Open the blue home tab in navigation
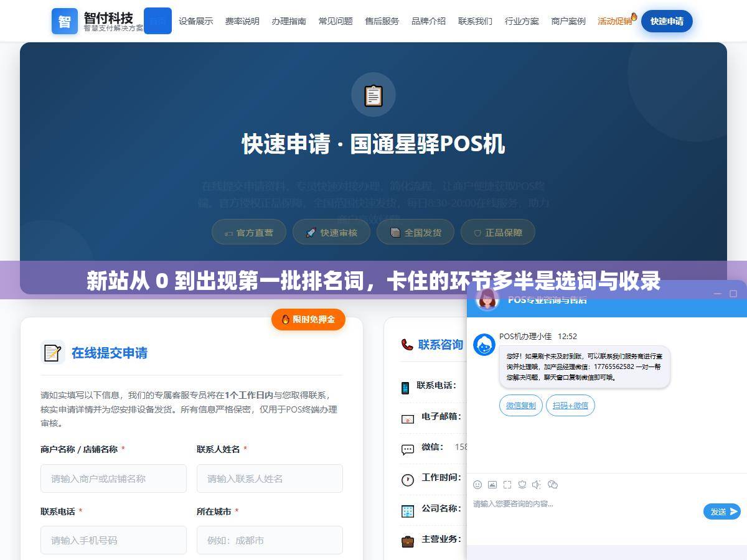The image size is (747, 560). tap(157, 21)
